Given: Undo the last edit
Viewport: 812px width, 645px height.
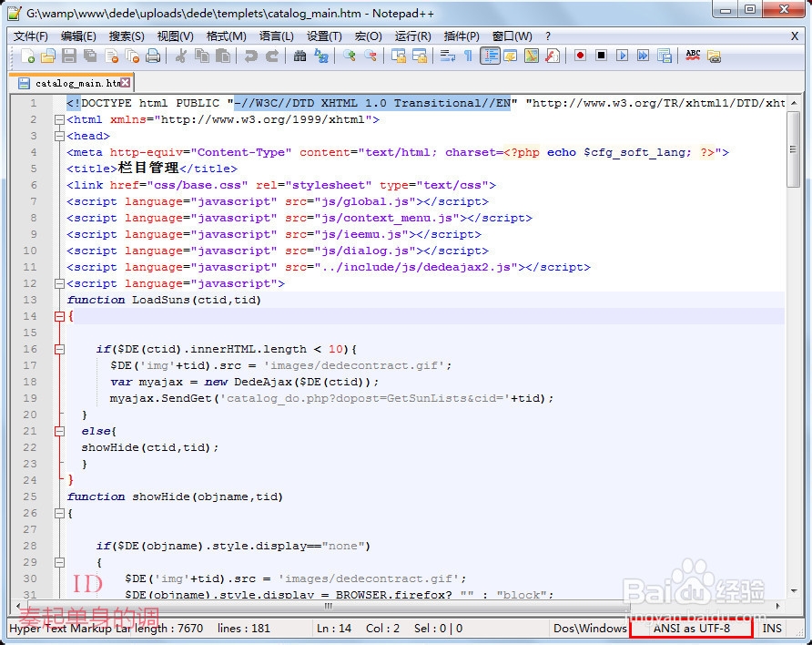Looking at the screenshot, I should [x=250, y=56].
